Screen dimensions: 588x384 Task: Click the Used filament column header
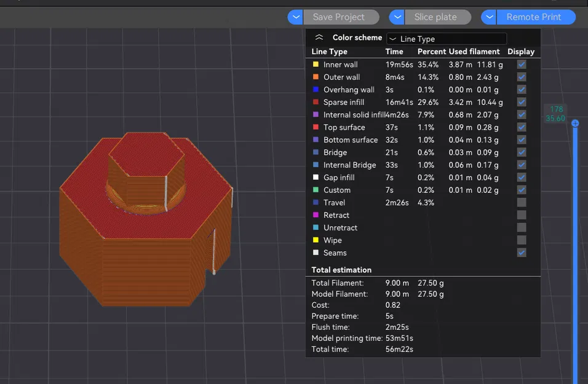coord(474,52)
